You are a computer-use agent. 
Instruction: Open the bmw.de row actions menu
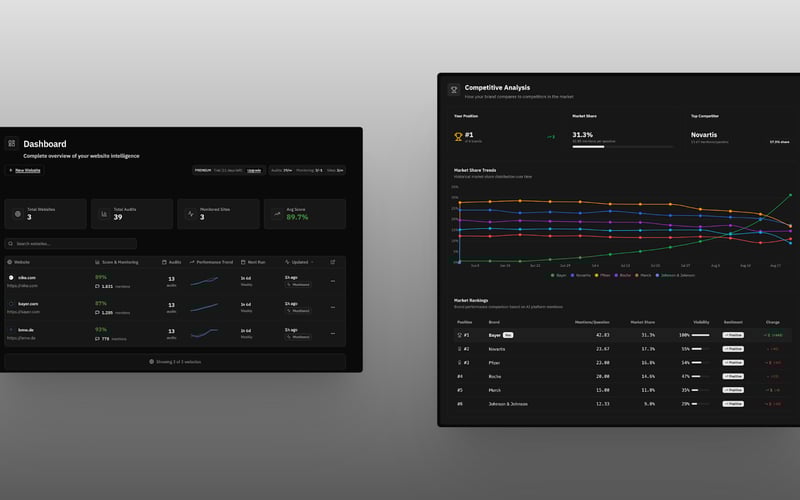point(333,333)
